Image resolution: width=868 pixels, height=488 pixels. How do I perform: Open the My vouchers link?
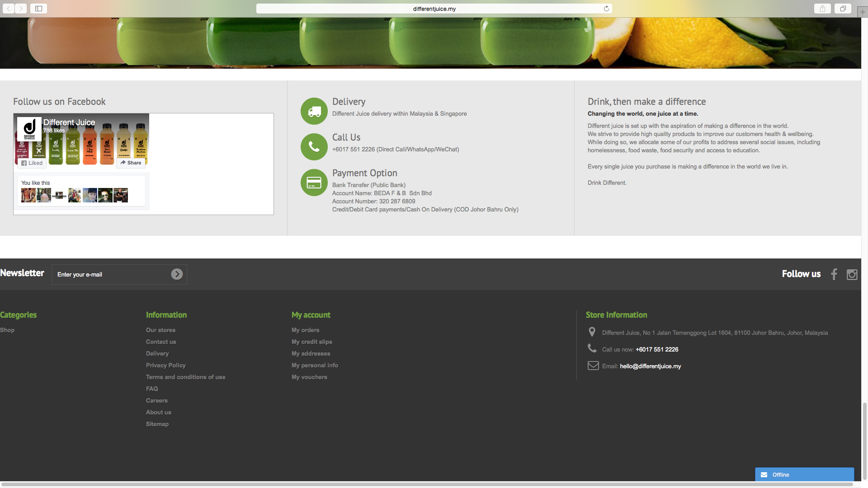[310, 377]
